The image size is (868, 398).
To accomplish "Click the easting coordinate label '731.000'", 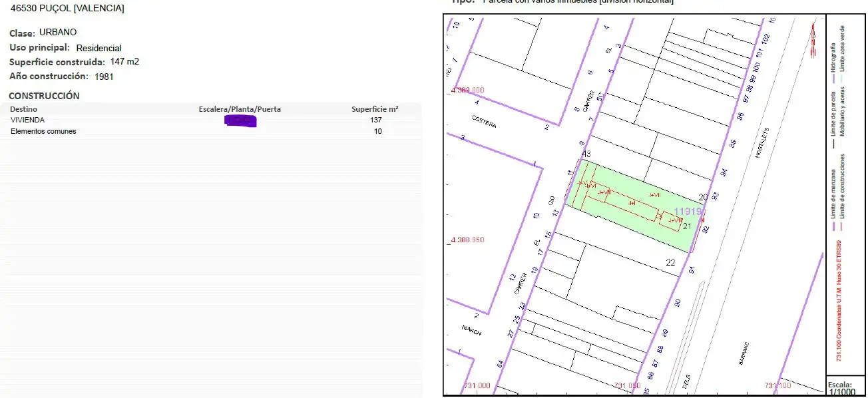I will [477, 385].
